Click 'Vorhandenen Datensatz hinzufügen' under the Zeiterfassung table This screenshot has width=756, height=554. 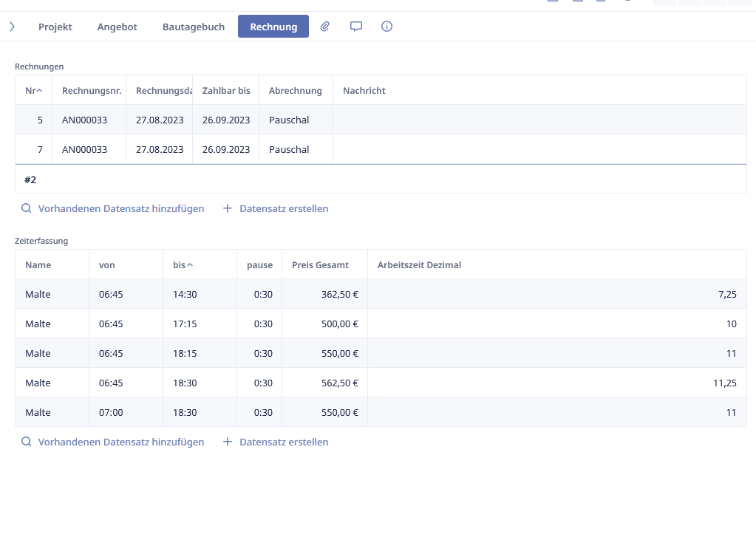pyautogui.click(x=121, y=442)
